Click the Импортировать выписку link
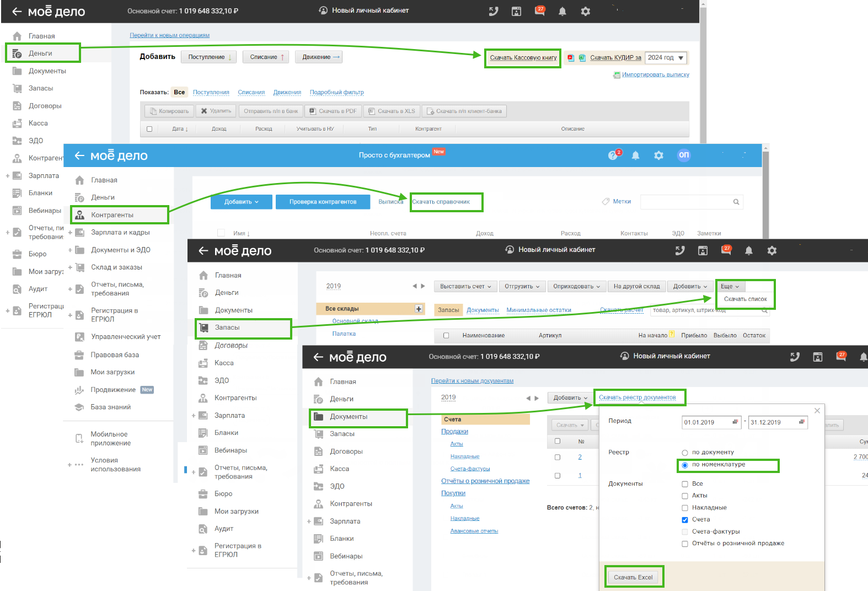This screenshot has height=591, width=868. point(656,75)
